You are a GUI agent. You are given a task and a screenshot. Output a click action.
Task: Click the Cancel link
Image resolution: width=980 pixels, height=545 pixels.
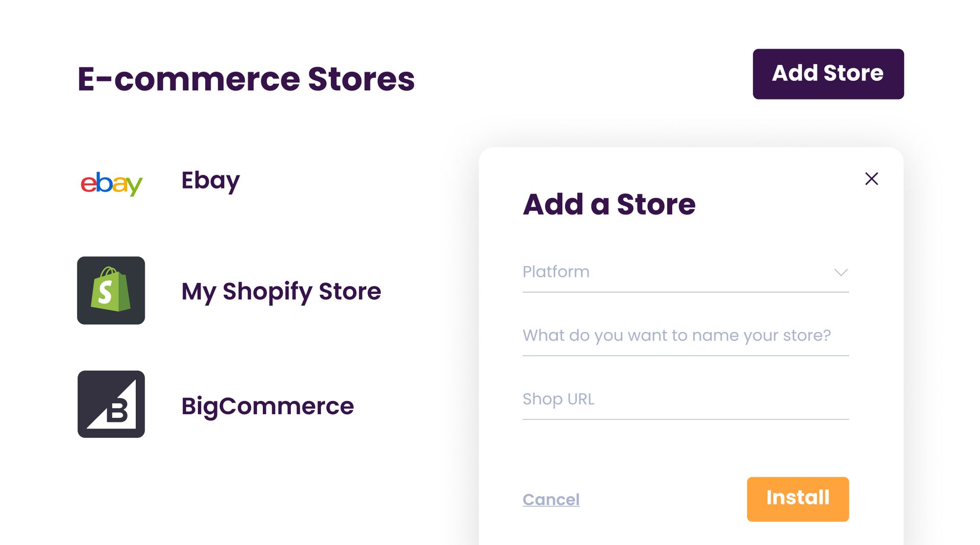551,500
